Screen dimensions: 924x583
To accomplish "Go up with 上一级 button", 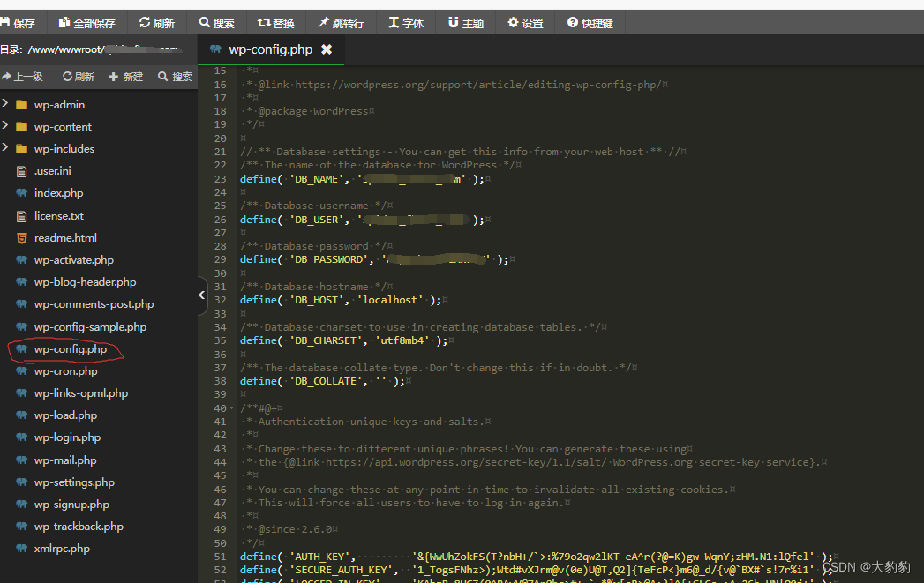I will (22, 77).
